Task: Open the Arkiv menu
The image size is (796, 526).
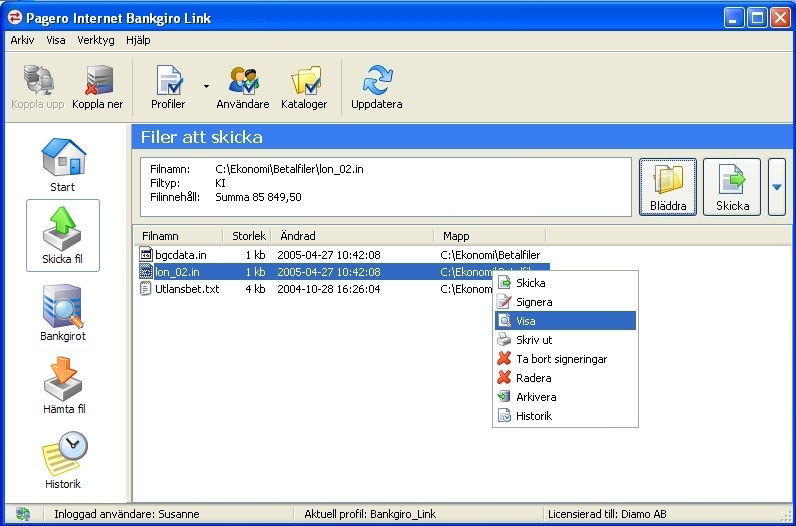Action: point(22,40)
